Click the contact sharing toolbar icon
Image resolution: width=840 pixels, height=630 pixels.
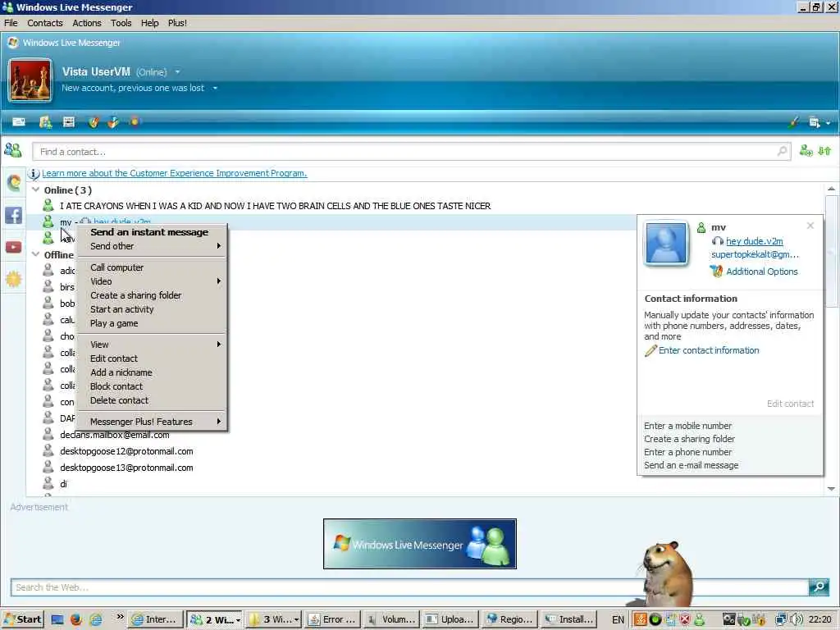click(46, 122)
